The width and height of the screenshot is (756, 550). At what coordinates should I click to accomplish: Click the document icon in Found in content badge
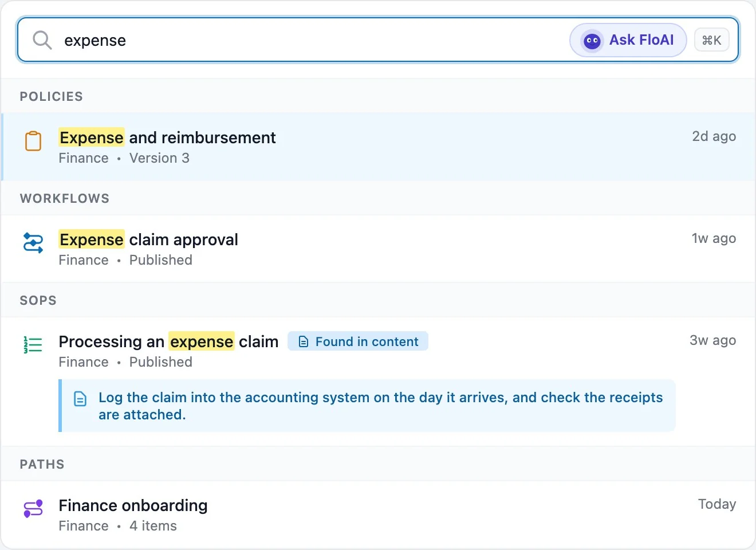[304, 342]
